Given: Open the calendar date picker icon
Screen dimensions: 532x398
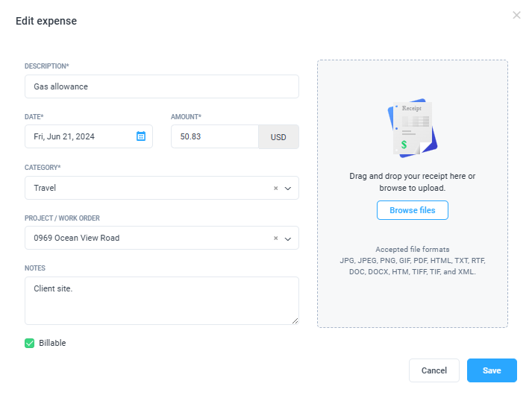Looking at the screenshot, I should tap(141, 136).
